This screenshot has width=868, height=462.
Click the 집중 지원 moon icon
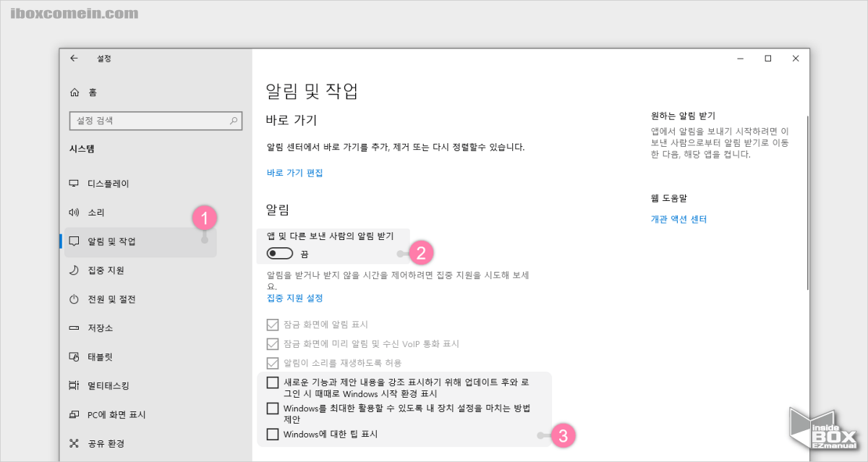(x=75, y=270)
